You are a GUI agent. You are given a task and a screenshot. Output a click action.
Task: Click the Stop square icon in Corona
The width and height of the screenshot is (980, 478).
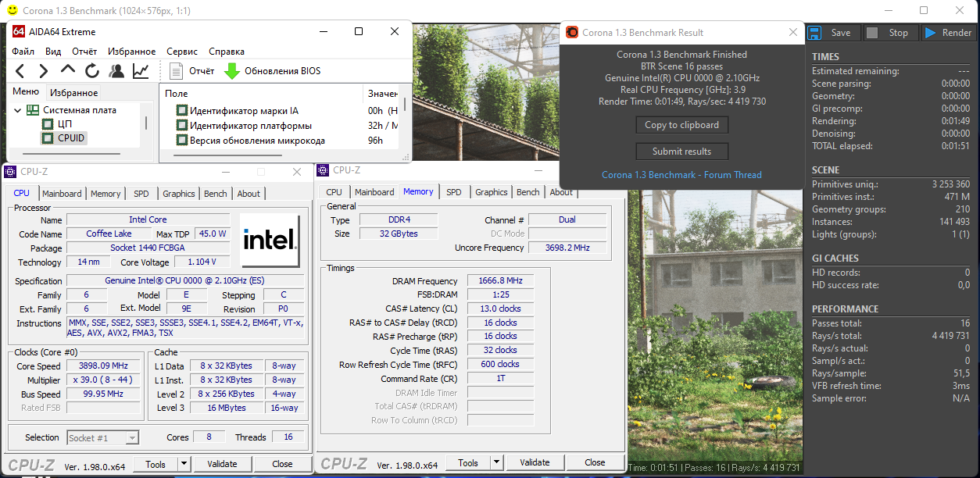point(873,33)
